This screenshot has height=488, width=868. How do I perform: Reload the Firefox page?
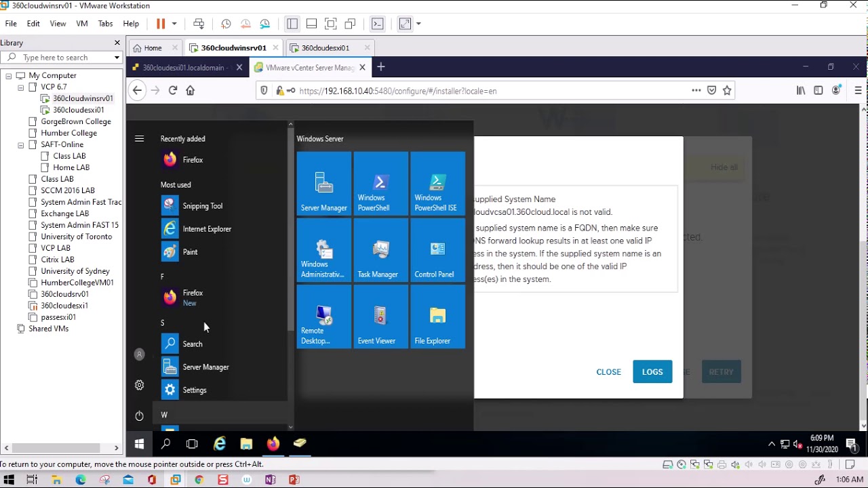tap(173, 90)
